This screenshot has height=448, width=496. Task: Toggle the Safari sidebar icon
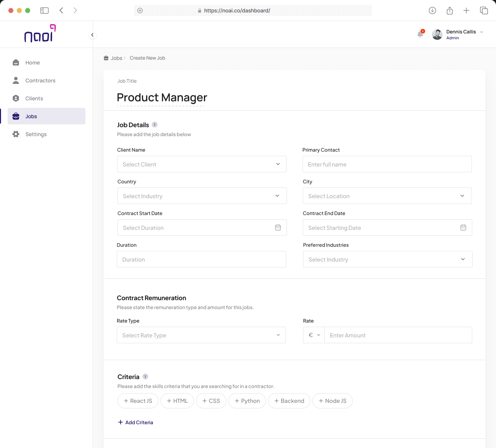coord(44,10)
